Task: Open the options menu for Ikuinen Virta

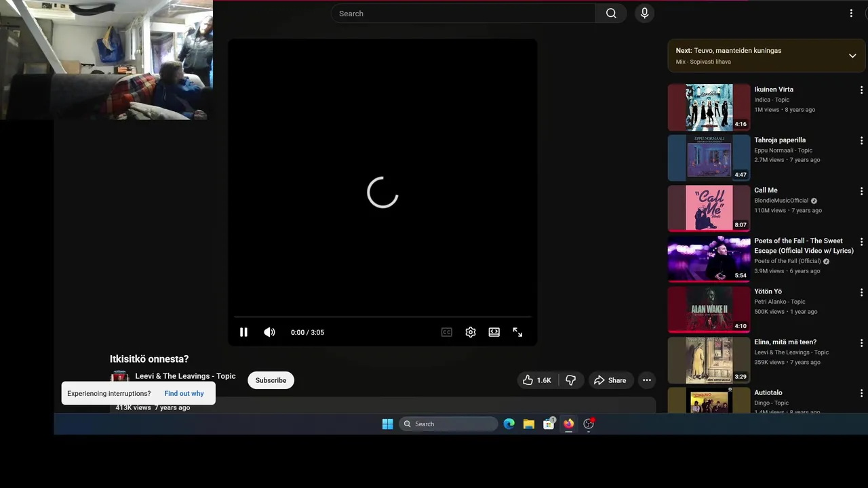Action: coord(861,90)
